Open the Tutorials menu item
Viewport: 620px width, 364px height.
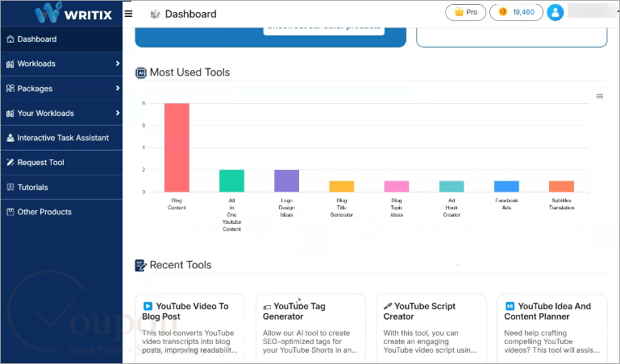click(62, 187)
